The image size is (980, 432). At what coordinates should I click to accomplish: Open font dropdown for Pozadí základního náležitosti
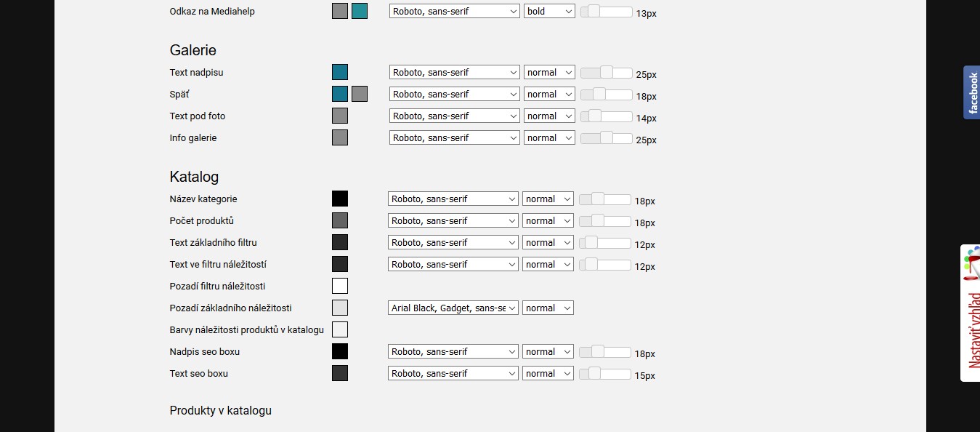pos(453,308)
